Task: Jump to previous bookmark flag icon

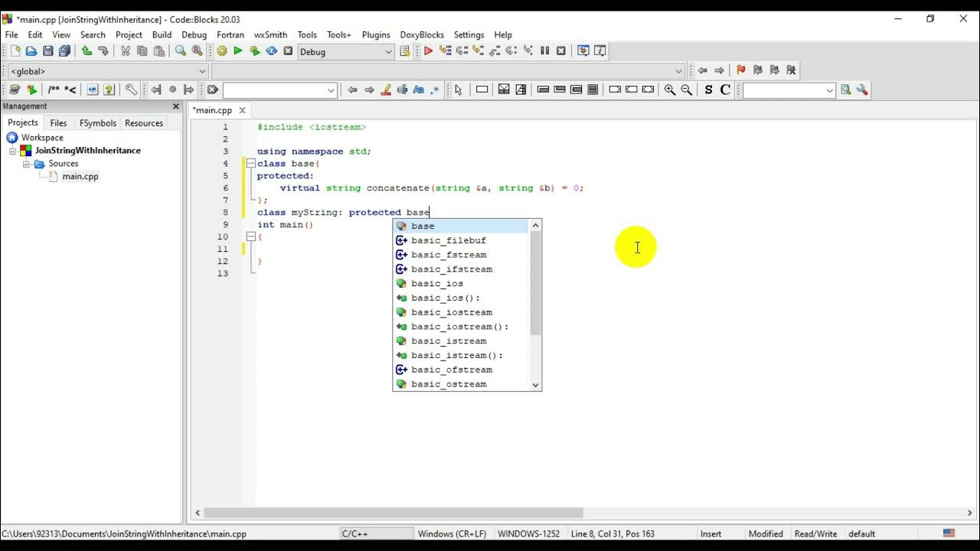Action: [758, 70]
